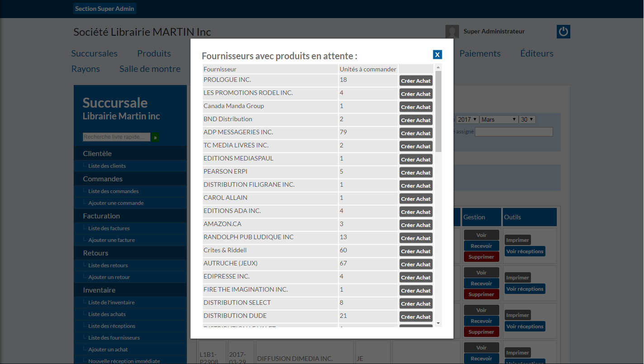Click the power logout icon
This screenshot has width=644, height=364.
563,32
